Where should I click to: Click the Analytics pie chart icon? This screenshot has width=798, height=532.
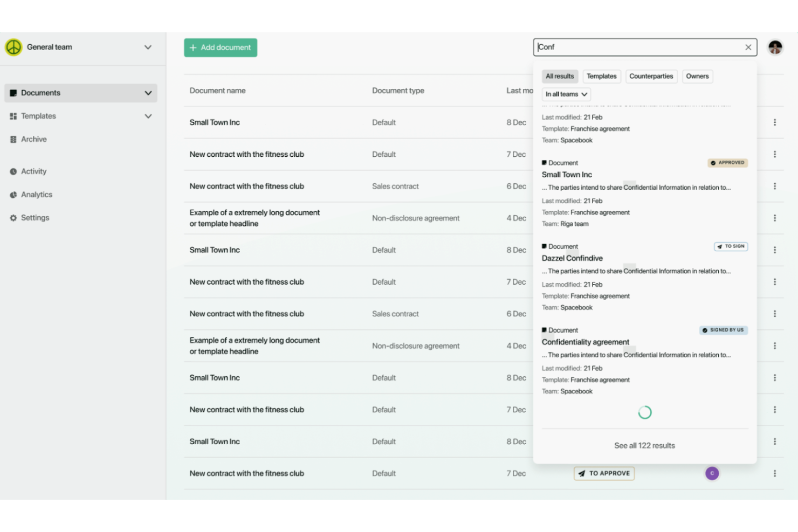13,195
